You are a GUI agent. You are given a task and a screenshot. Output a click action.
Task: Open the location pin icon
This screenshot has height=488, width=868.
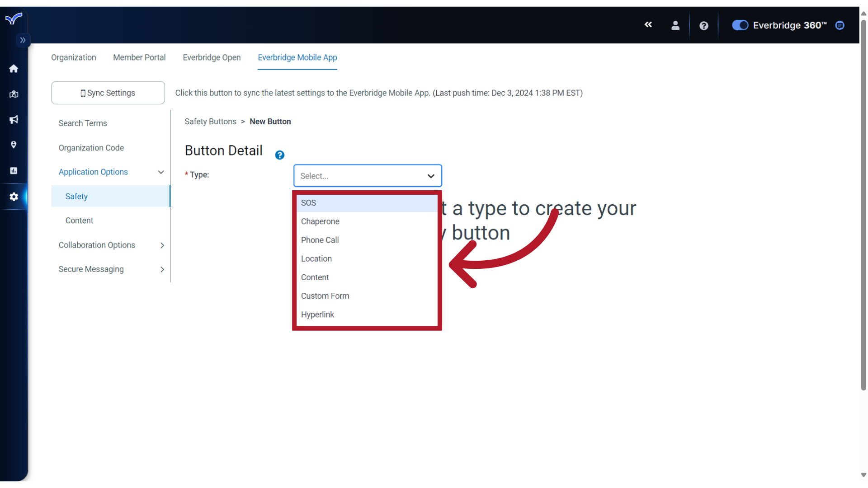click(14, 145)
